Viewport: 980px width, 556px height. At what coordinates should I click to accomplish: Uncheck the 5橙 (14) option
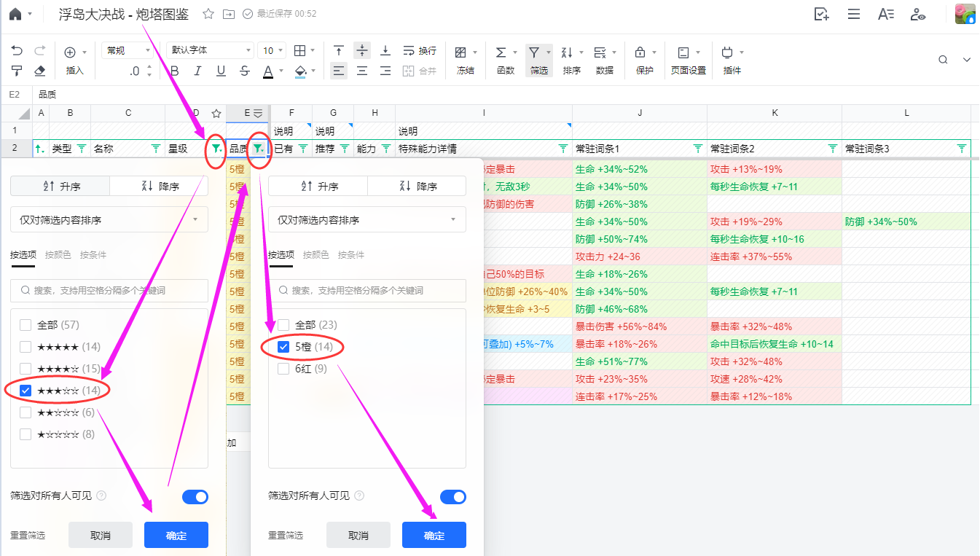pyautogui.click(x=284, y=347)
